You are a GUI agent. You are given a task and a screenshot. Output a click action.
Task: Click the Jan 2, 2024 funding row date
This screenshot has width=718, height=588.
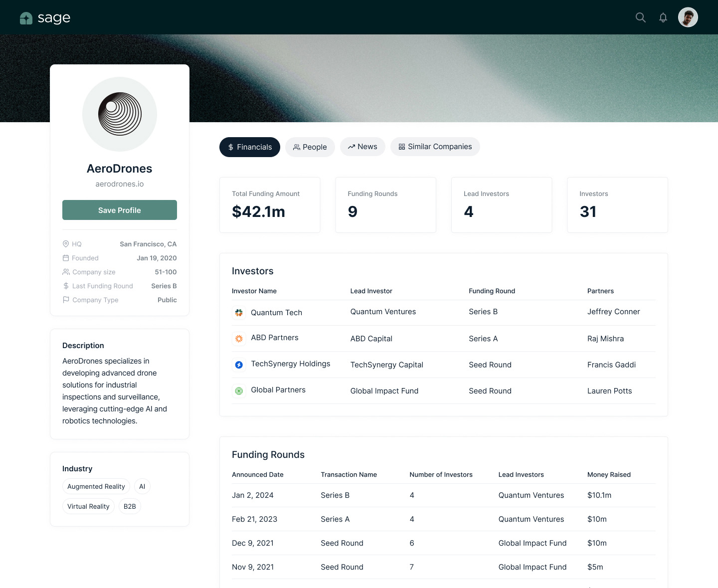click(253, 495)
